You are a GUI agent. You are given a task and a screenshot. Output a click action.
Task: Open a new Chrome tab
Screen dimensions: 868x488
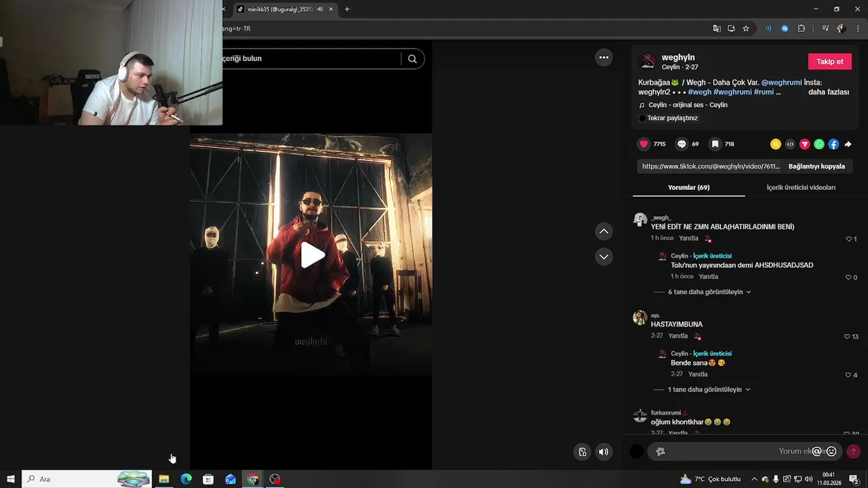point(347,9)
